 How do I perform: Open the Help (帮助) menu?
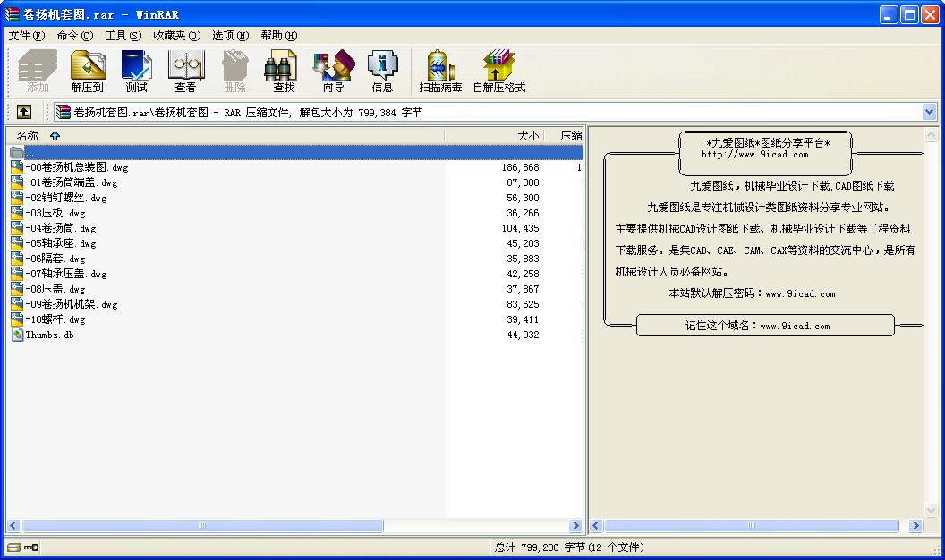(279, 36)
